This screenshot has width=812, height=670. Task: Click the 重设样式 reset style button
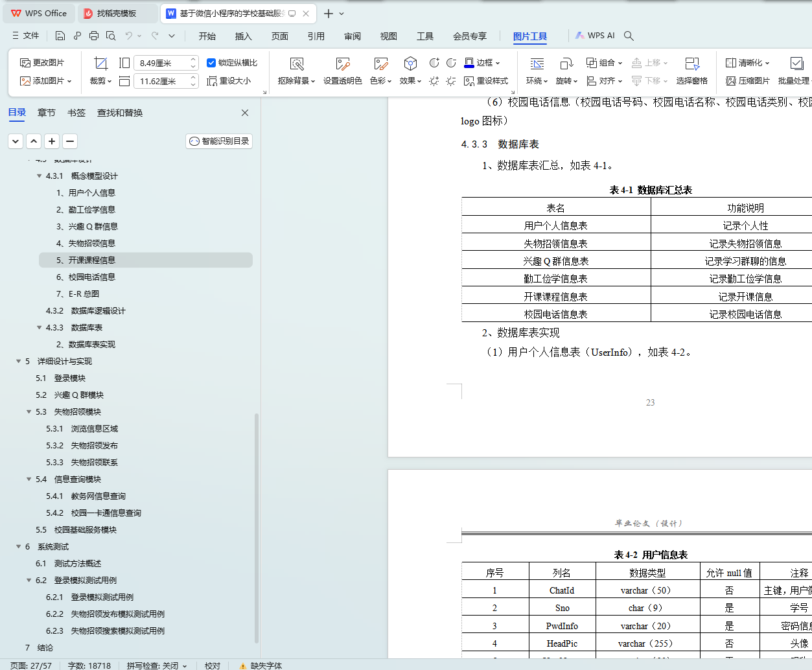click(486, 81)
